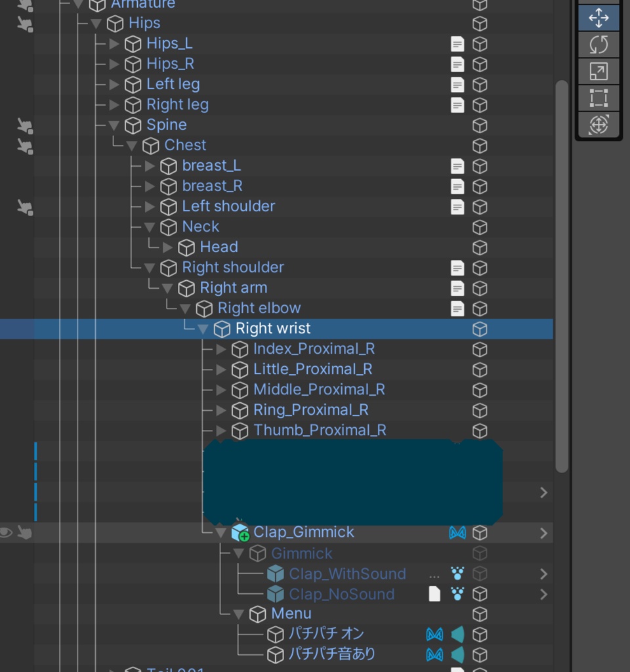Viewport: 630px width, 672px height.
Task: Click the script icon on breast_L row
Action: (457, 166)
